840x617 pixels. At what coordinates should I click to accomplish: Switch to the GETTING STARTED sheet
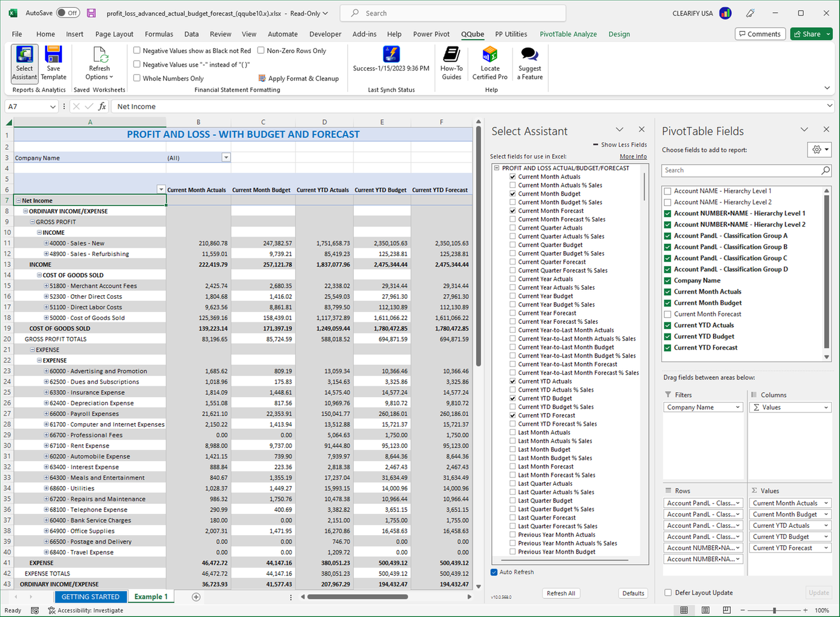[x=90, y=597]
